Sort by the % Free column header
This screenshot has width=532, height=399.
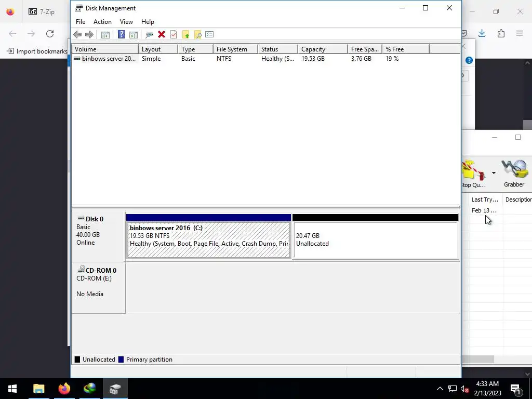(x=406, y=49)
